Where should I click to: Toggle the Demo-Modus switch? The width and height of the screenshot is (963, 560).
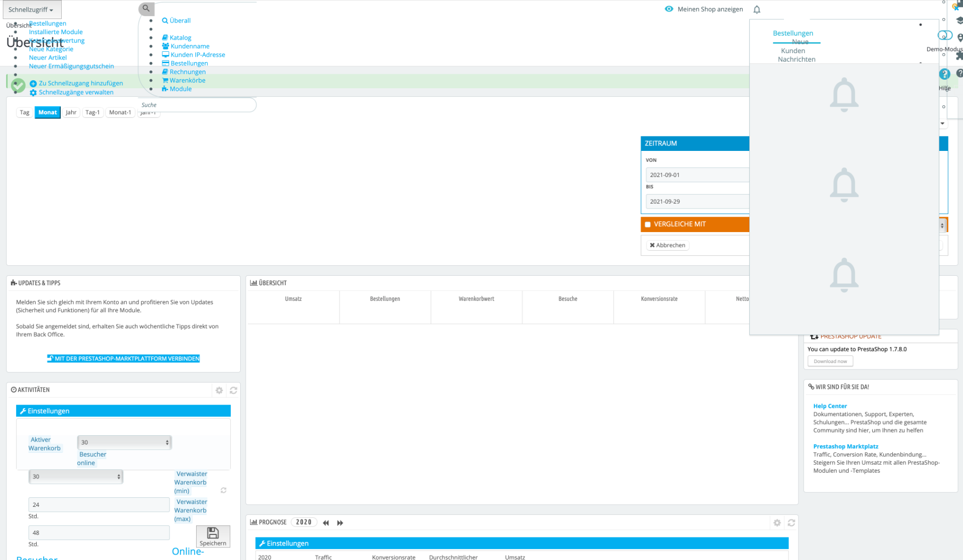945,35
